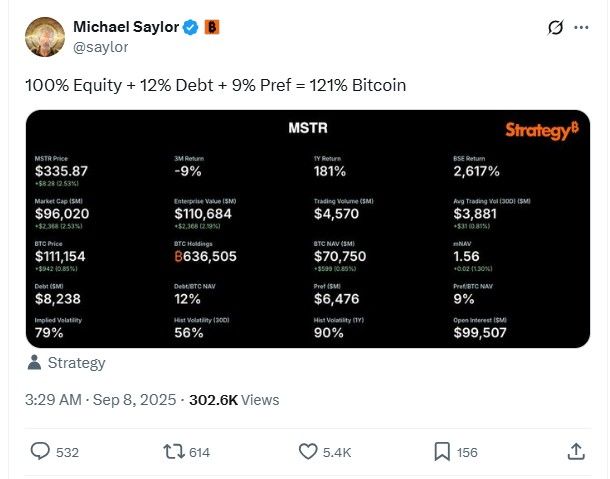610x479 pixels.
Task: Click the orange Bitcoin affiliate badge
Action: pos(212,27)
